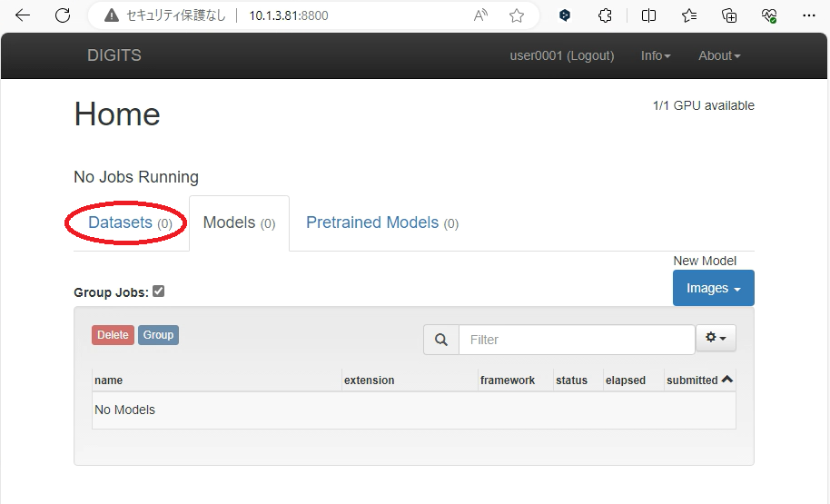
Task: Open browser settings ellipsis menu
Action: [809, 15]
